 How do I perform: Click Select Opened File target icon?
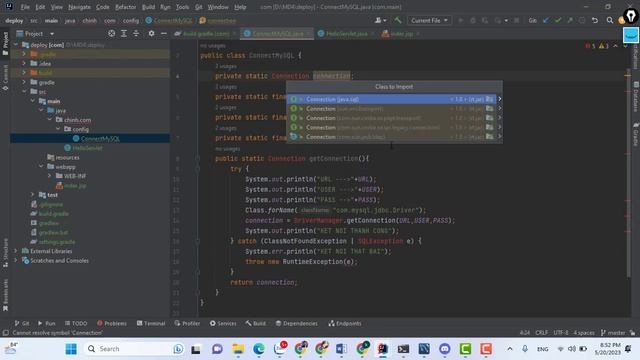click(x=111, y=33)
